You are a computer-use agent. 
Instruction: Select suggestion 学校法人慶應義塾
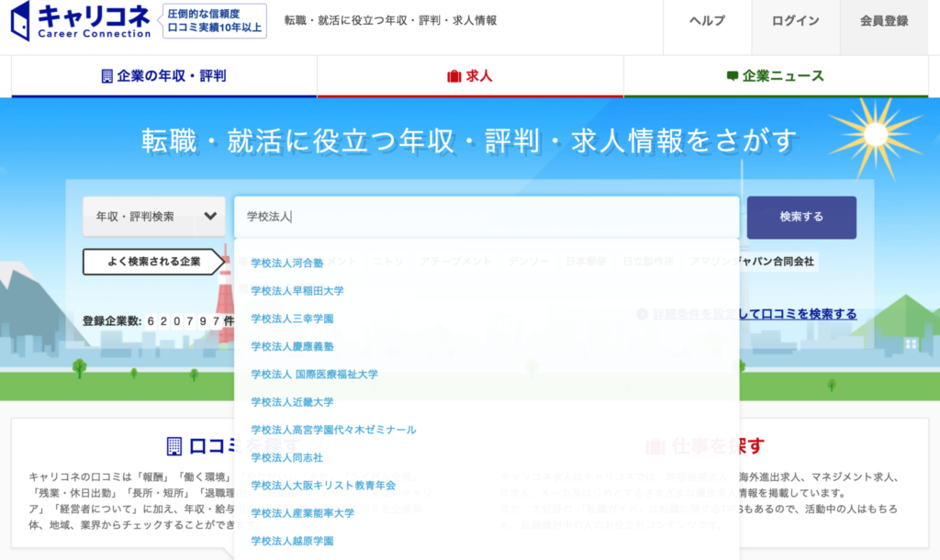[x=292, y=346]
